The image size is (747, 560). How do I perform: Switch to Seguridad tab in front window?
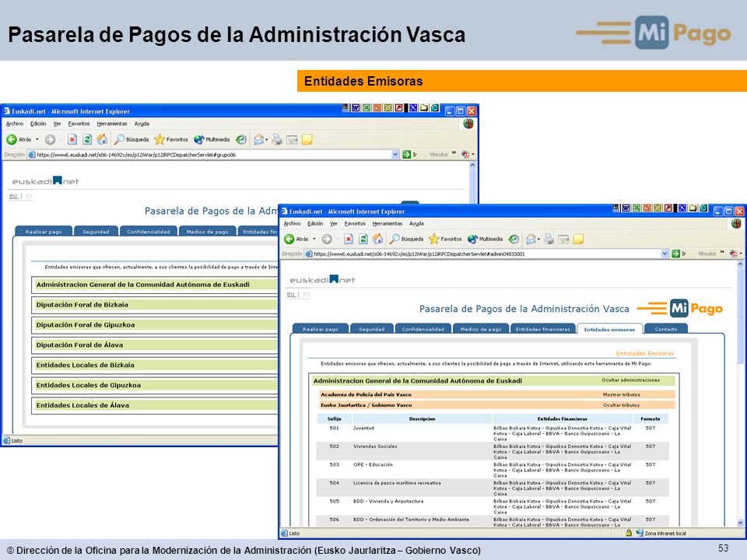372,328
